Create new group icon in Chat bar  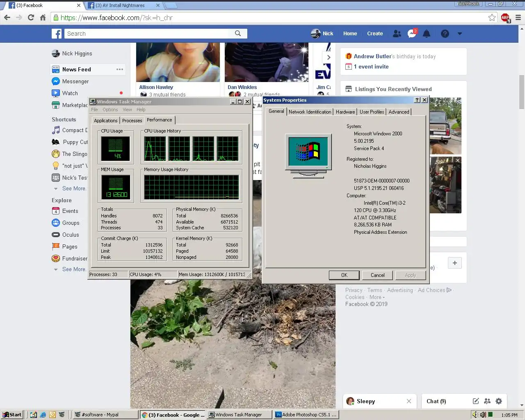[x=487, y=401]
